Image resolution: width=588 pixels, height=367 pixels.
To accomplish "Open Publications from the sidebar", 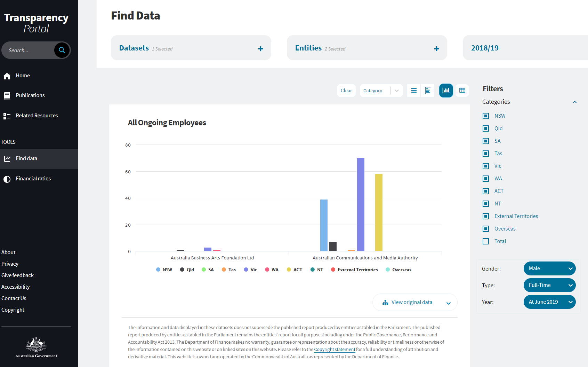I will click(x=30, y=95).
